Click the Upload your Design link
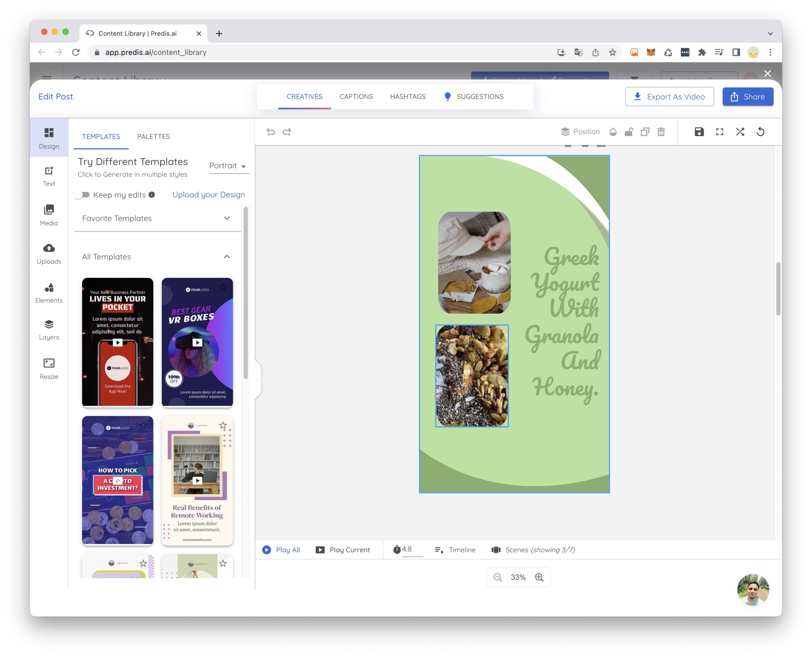This screenshot has height=656, width=812. 208,195
